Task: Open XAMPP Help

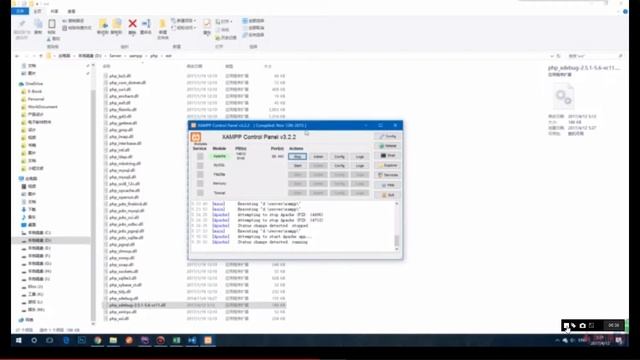Action: point(387,185)
